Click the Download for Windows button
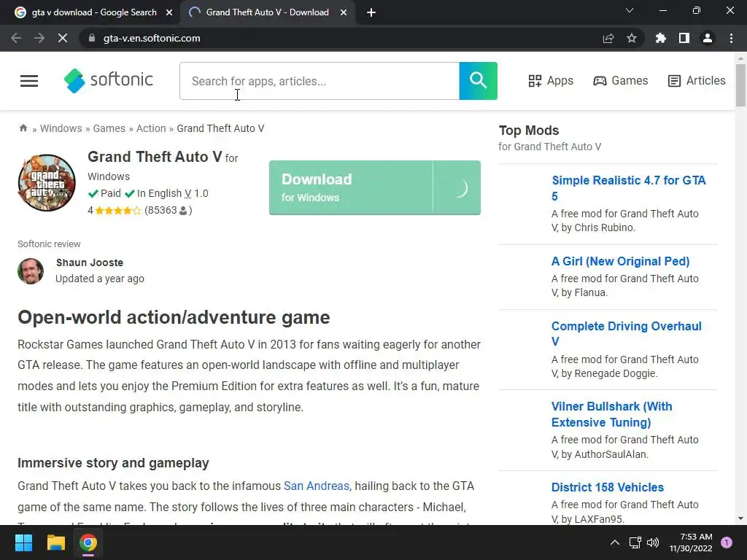The height and width of the screenshot is (560, 747). click(374, 187)
